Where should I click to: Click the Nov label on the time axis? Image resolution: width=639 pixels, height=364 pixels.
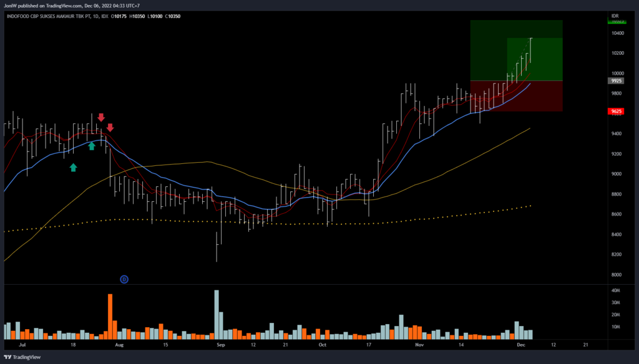point(419,343)
